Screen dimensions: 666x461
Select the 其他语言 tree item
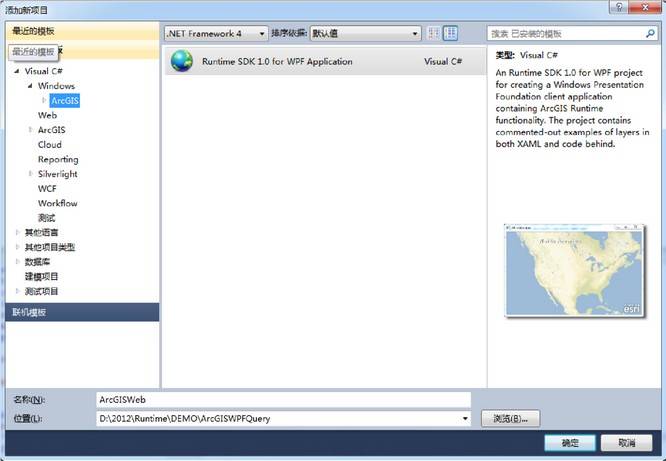point(41,232)
